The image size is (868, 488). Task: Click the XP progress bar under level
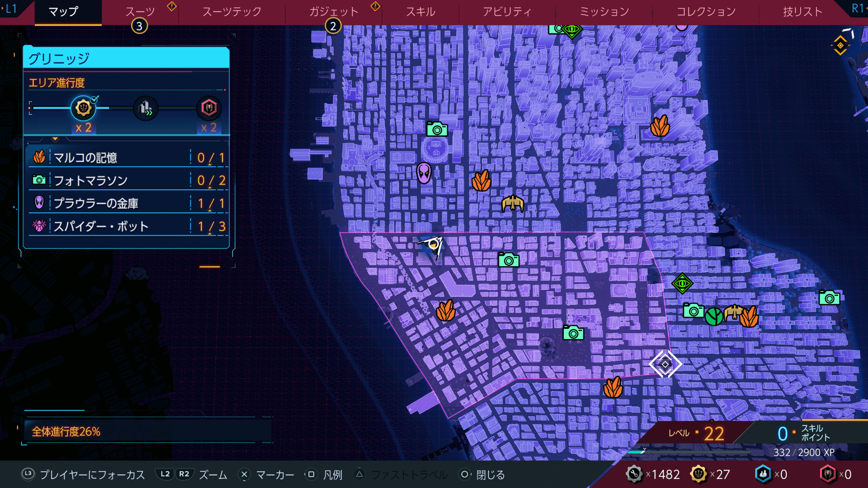pyautogui.click(x=687, y=451)
